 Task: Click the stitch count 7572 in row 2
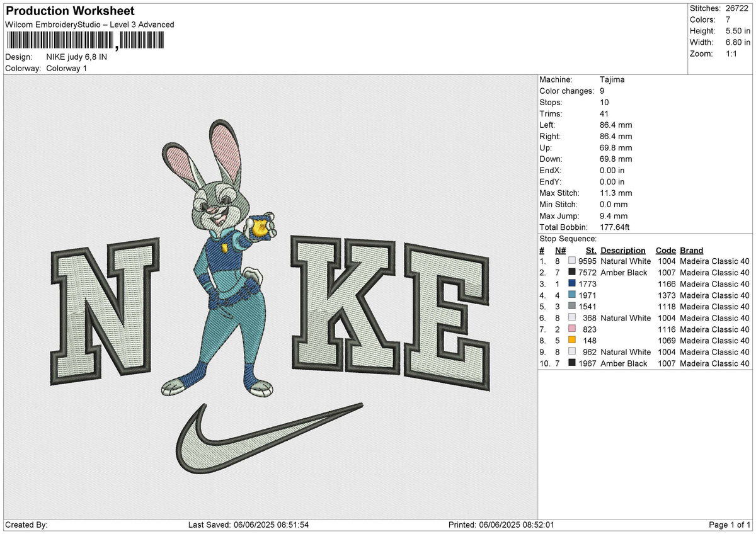coord(587,273)
